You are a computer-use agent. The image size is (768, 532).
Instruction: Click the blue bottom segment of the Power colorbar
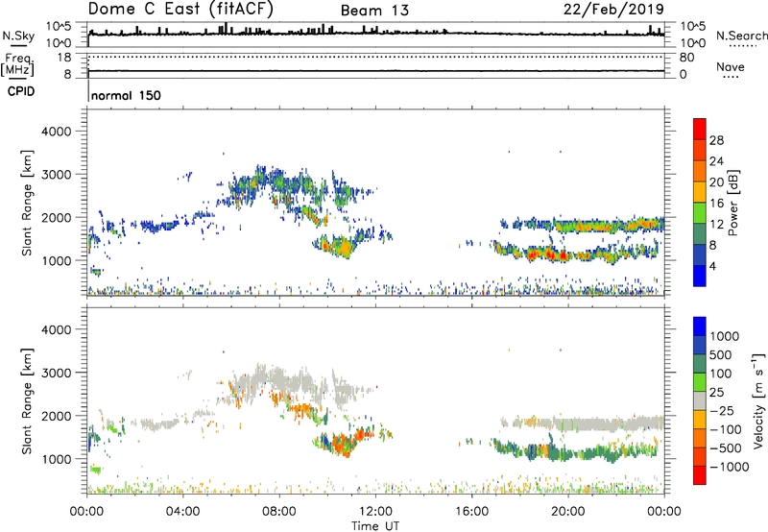700,276
